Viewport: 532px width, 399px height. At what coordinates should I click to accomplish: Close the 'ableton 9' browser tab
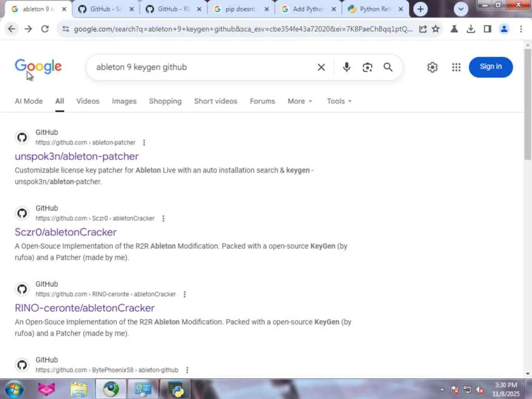[x=64, y=9]
